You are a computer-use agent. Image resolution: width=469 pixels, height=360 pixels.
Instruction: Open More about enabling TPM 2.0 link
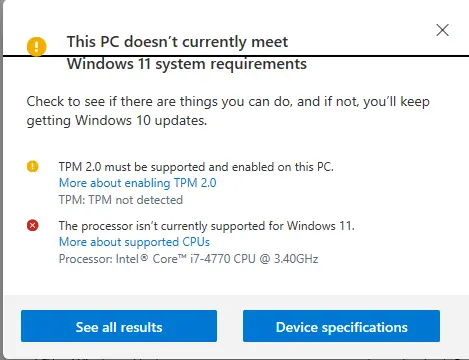138,183
